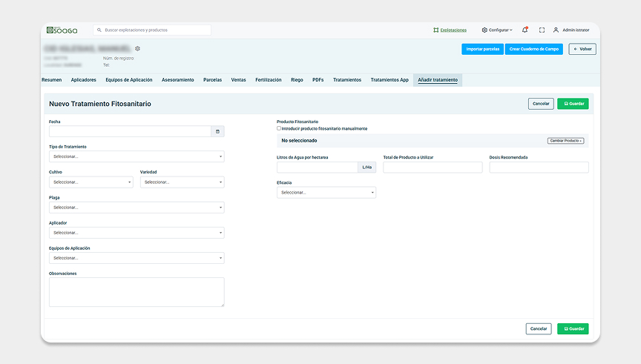Open the Eficacia dropdown
The width and height of the screenshot is (641, 364).
(x=326, y=192)
